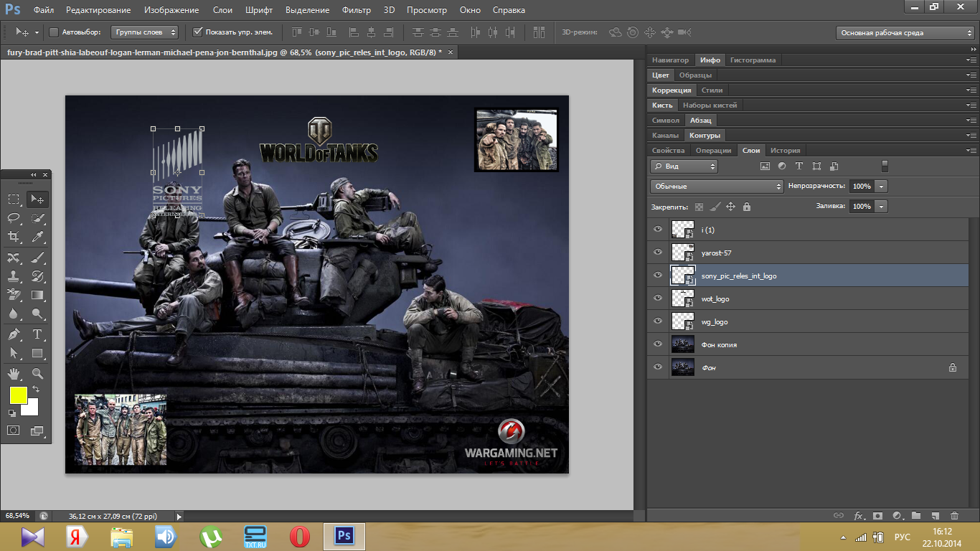The height and width of the screenshot is (551, 980).
Task: Enable the Автовыбор checkbox
Action: click(54, 32)
